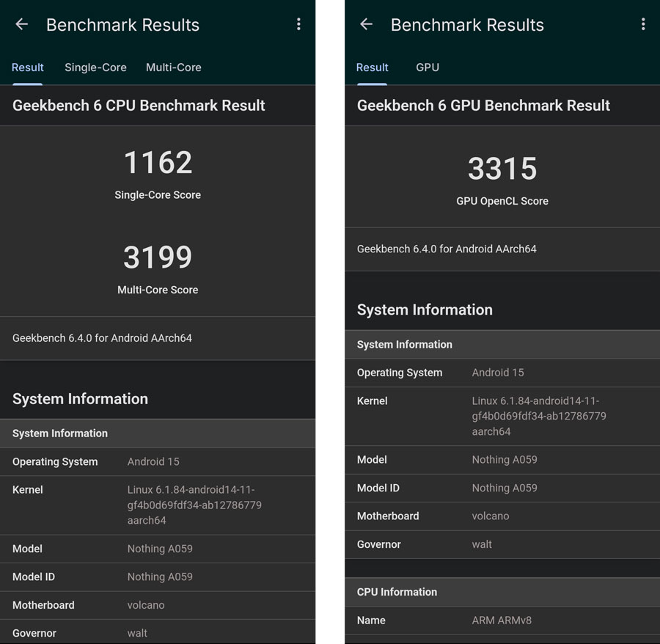Screen dimensions: 660x644
Task: Tap Governor walt row on CPU screen
Action: coord(158,633)
